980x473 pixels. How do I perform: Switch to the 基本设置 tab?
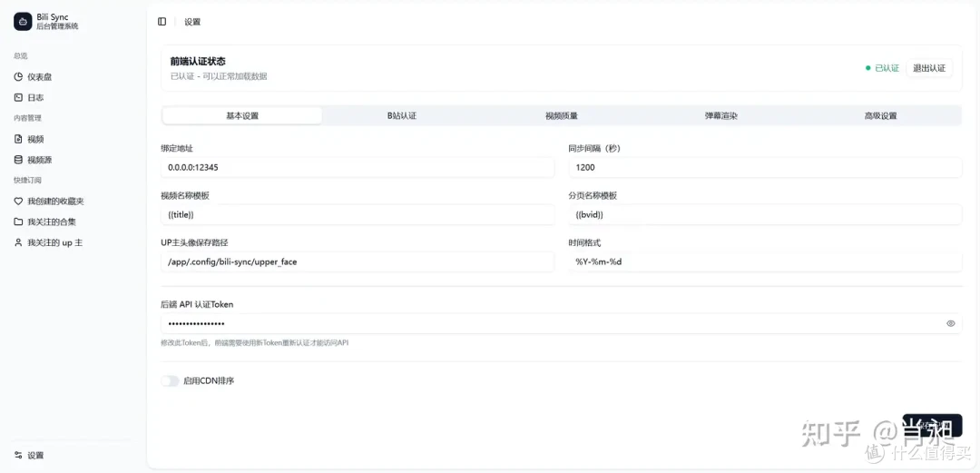[x=242, y=115]
